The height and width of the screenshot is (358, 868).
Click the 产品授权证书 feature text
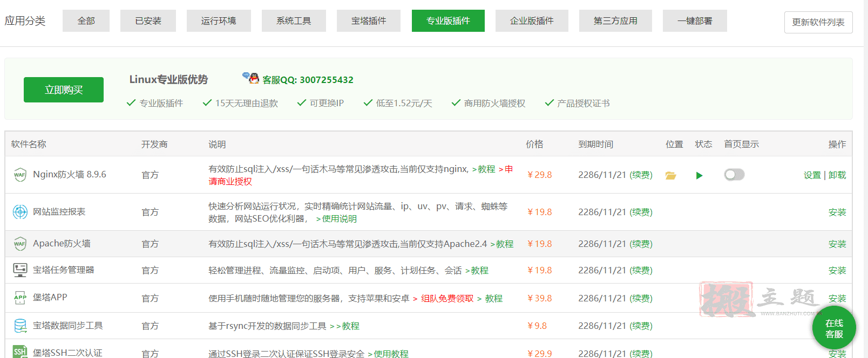pyautogui.click(x=584, y=103)
